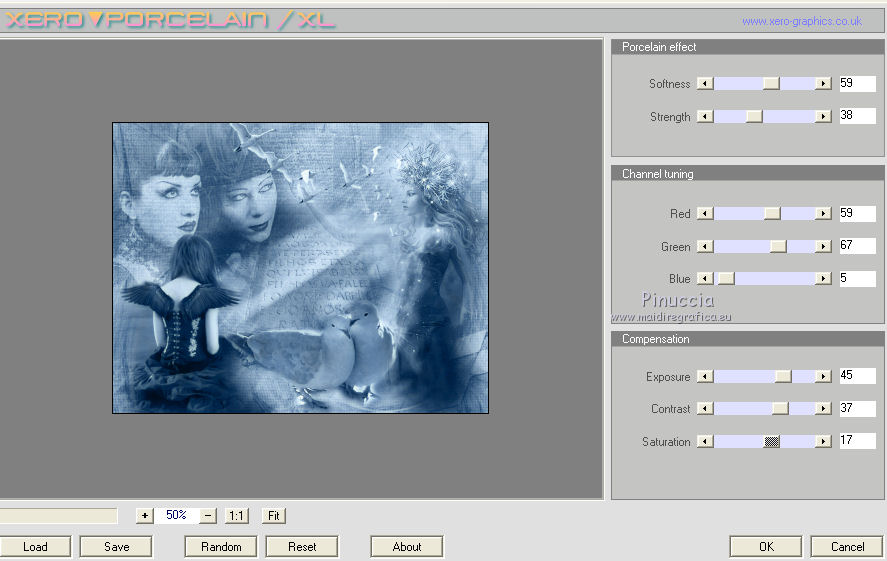Click the Blue value field showing 5
The image size is (887, 561).
[858, 278]
